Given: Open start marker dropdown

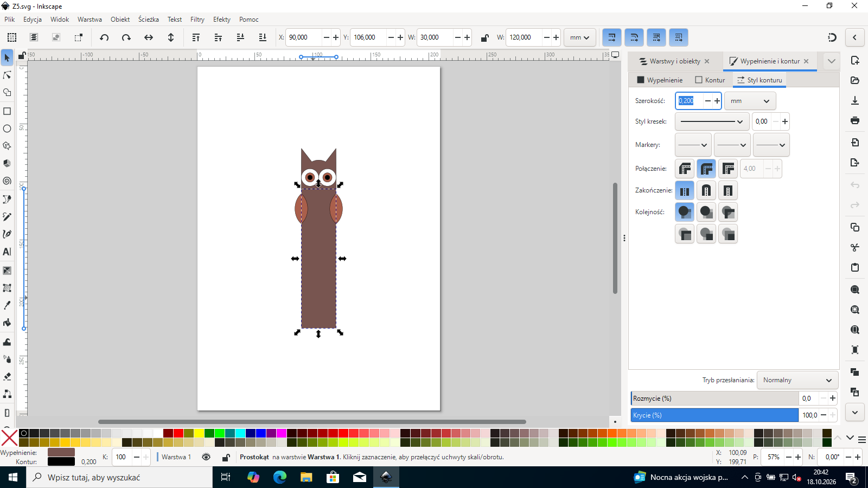Looking at the screenshot, I should (x=693, y=145).
